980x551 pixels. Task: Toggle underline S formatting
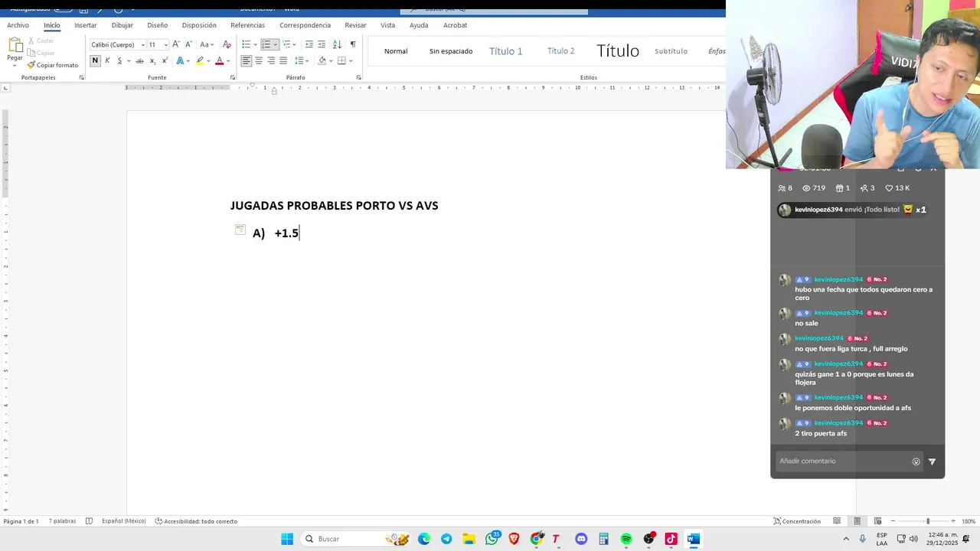pyautogui.click(x=119, y=60)
